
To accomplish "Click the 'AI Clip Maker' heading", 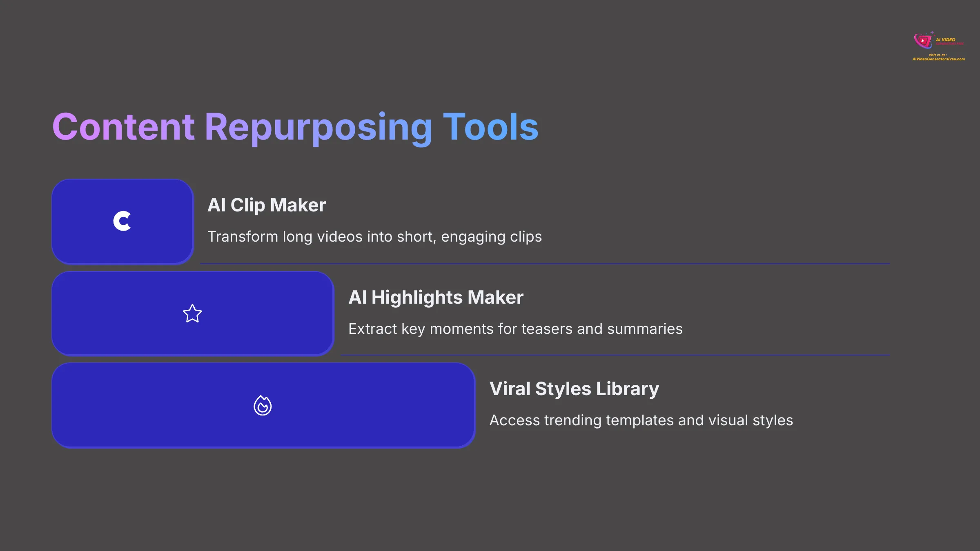I will [x=267, y=205].
